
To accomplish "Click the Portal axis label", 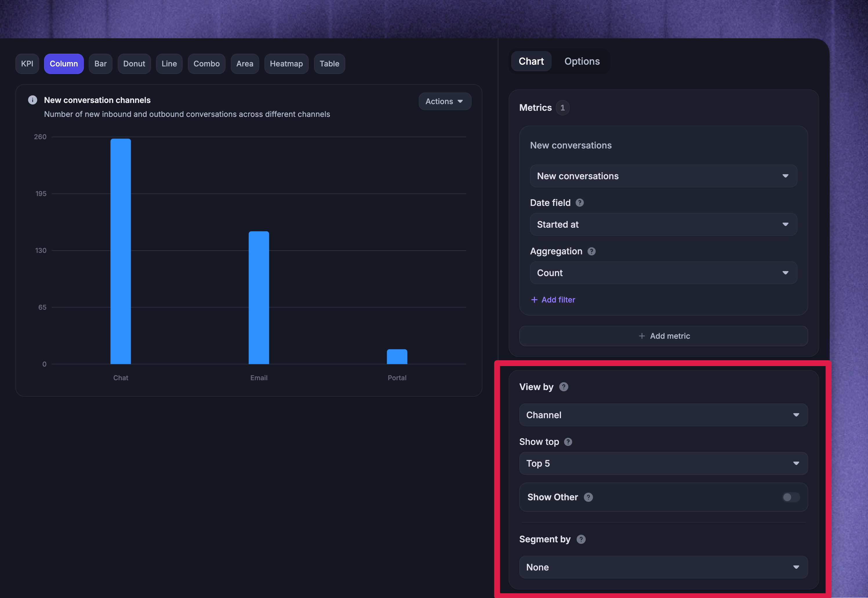I will [x=397, y=378].
